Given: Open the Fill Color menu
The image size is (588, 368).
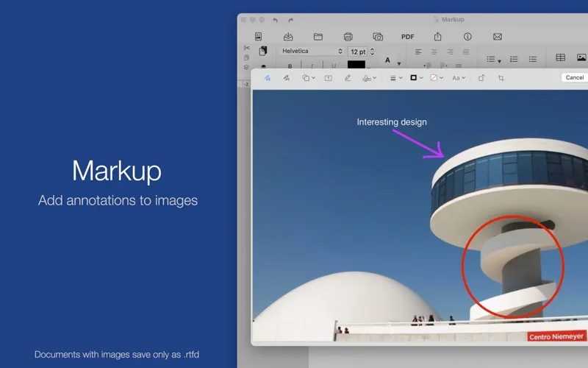Looking at the screenshot, I should pyautogui.click(x=437, y=78).
